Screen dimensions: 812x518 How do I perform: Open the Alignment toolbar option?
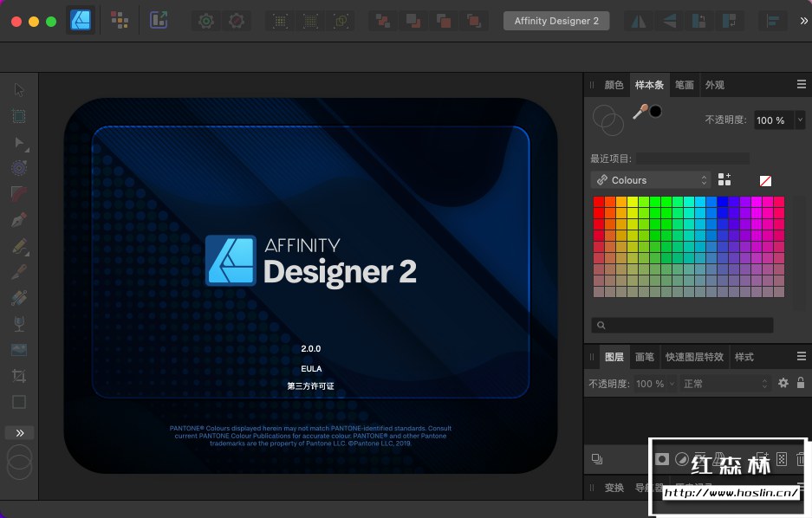[x=773, y=21]
